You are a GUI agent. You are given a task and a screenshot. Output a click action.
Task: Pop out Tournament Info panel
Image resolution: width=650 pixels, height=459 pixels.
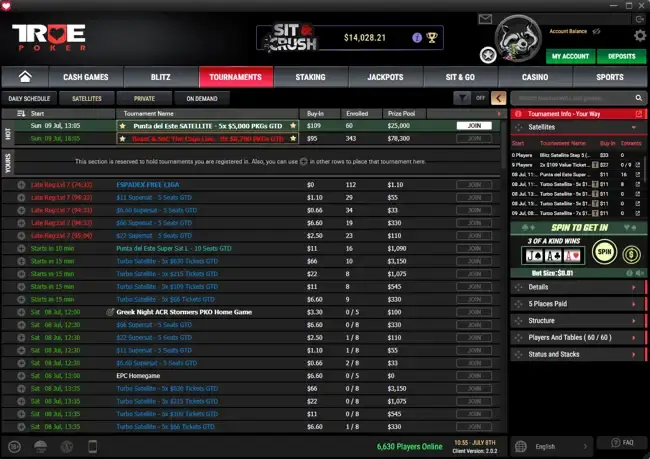pyautogui.click(x=638, y=114)
